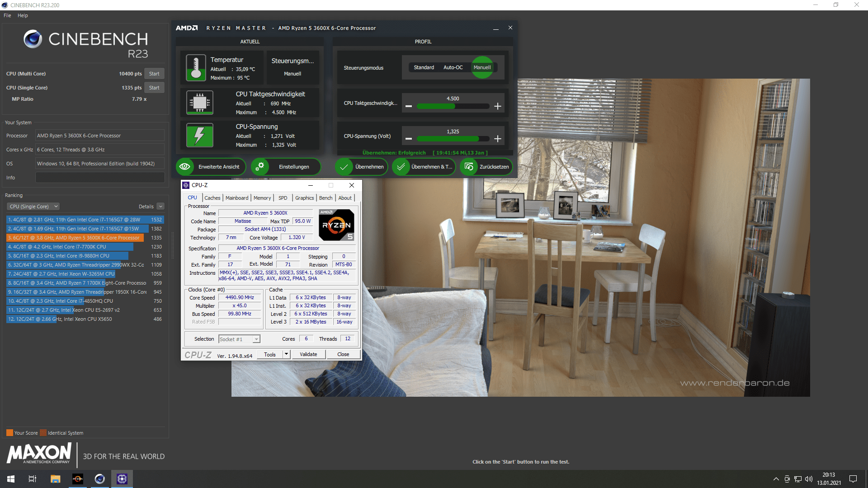This screenshot has width=868, height=488.
Task: Switch to the Mainboard tab in CPU-Z
Action: click(237, 198)
